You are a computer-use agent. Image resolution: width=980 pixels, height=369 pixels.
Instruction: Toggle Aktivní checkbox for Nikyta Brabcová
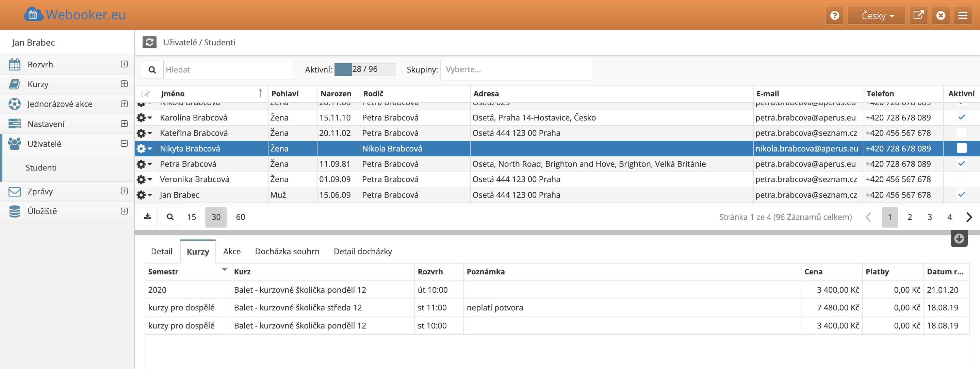[x=961, y=148]
